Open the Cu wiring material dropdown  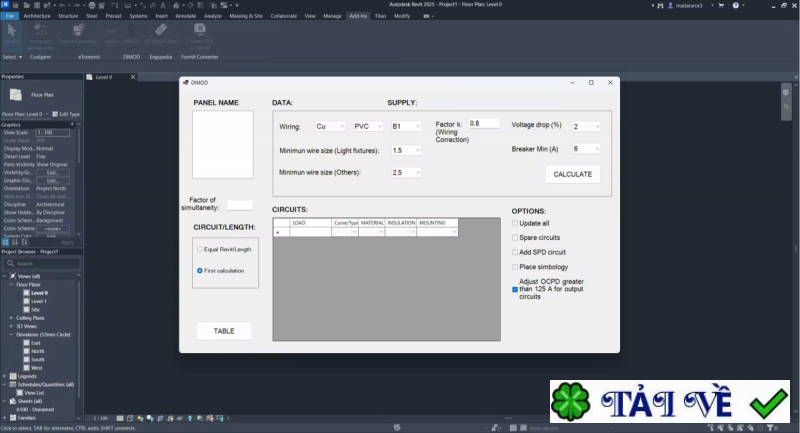click(330, 127)
